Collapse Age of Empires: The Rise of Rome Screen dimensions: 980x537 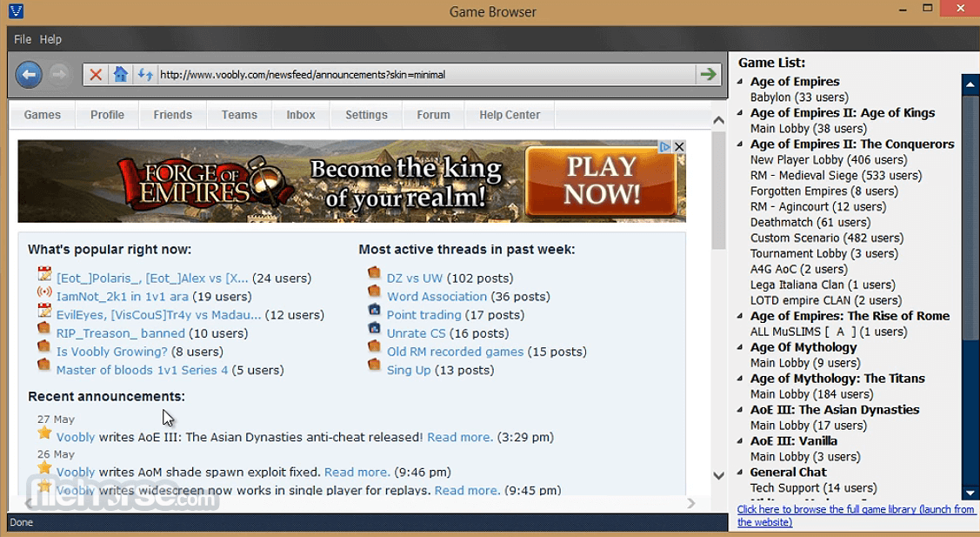pyautogui.click(x=740, y=316)
